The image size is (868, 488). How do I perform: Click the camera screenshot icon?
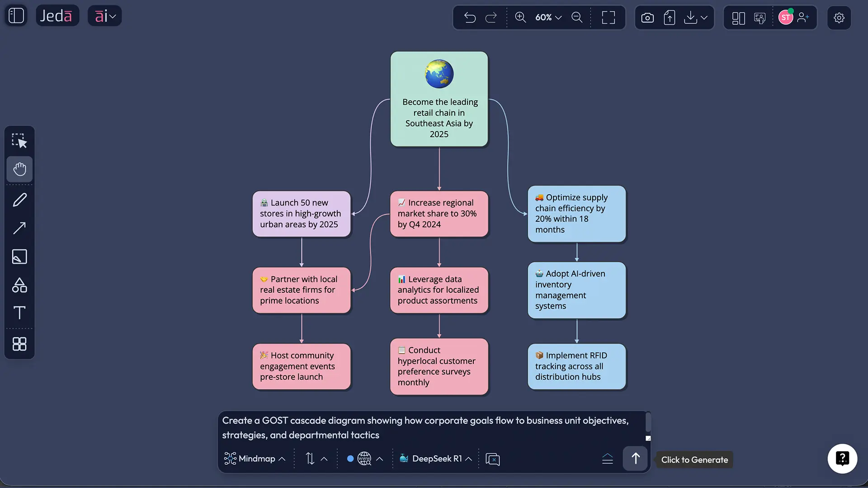tap(647, 18)
